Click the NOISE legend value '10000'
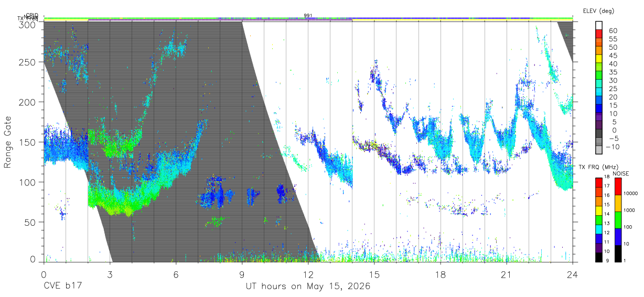Image resolution: width=644 pixels, height=297 pixels. tap(630, 193)
